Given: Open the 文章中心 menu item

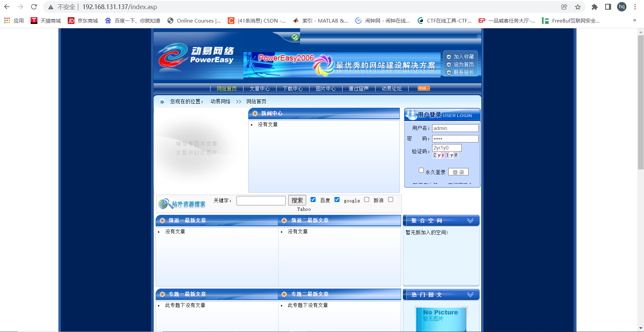Looking at the screenshot, I should coord(259,89).
